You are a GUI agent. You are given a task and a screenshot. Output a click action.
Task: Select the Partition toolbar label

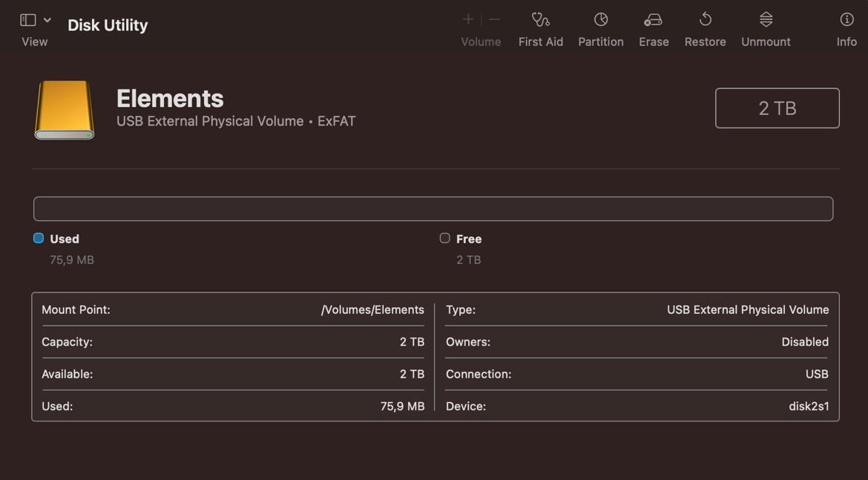(601, 42)
